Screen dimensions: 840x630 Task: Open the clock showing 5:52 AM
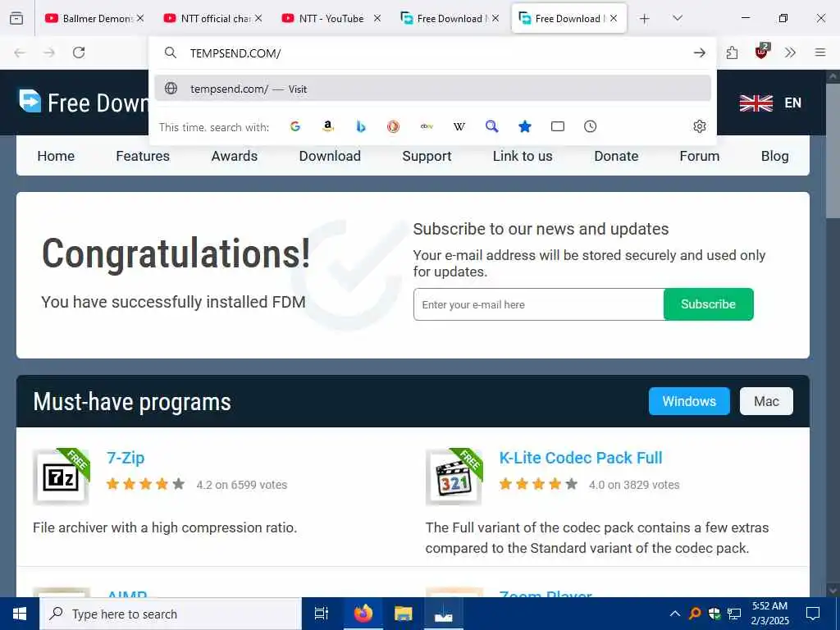[x=769, y=614]
